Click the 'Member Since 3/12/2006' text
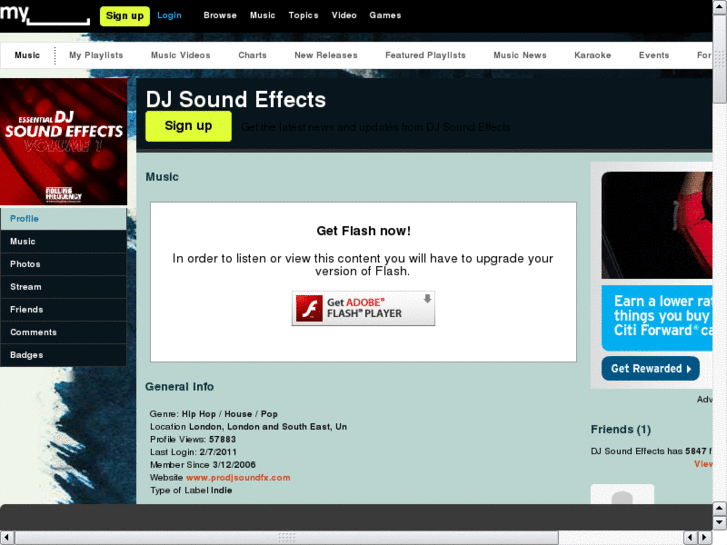Image resolution: width=727 pixels, height=545 pixels. [203, 465]
